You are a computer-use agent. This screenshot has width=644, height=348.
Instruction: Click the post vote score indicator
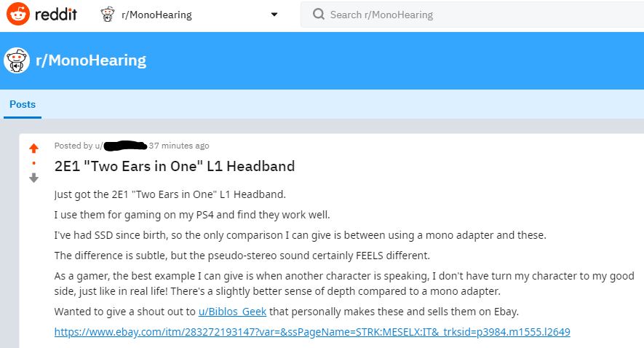(33, 163)
